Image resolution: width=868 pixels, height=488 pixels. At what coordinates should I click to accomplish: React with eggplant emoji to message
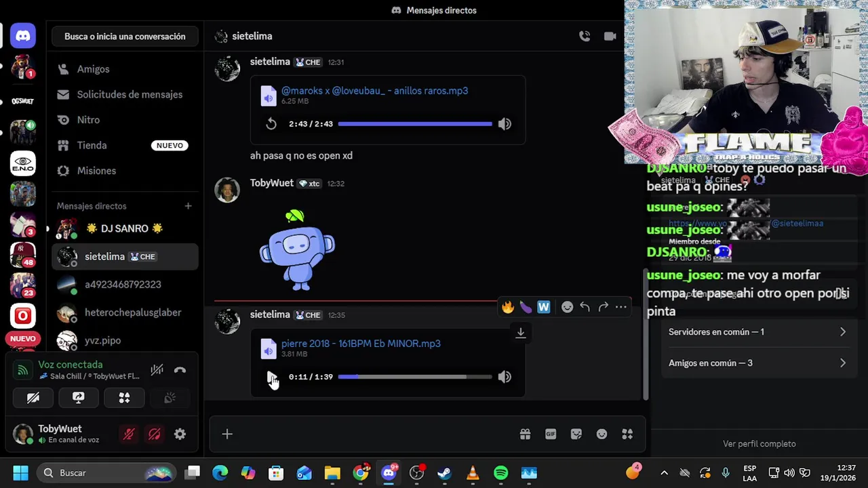[526, 307]
